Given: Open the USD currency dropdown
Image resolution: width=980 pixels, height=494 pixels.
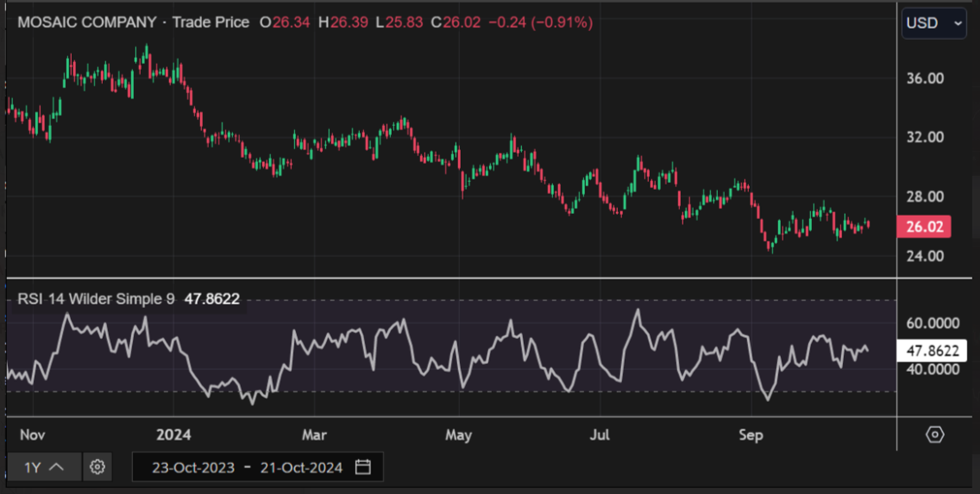Looking at the screenshot, I should tap(934, 23).
